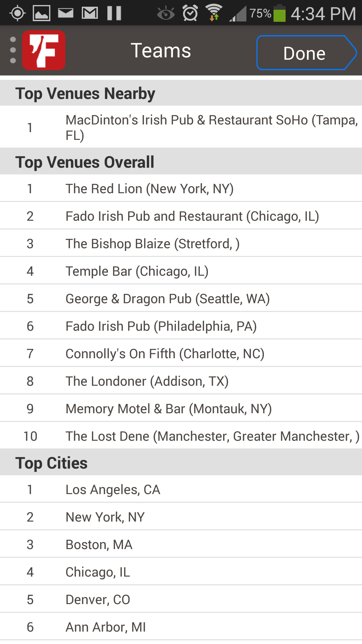362x644 pixels.
Task: Select Denver, CO city row
Action: point(98,600)
